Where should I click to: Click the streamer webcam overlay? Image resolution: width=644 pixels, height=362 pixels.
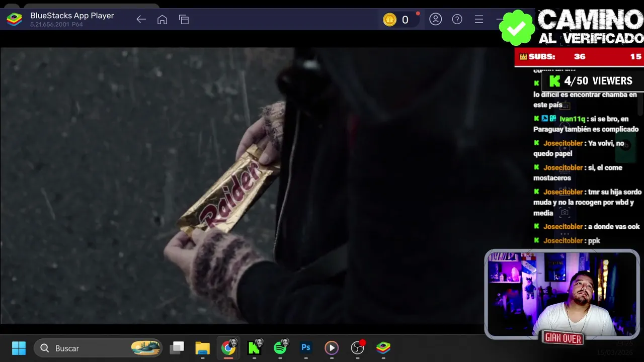(562, 294)
